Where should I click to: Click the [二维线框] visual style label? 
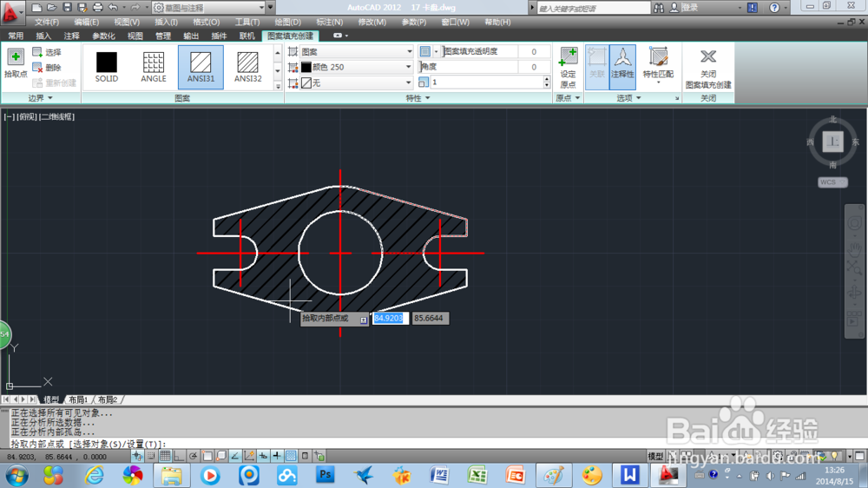click(56, 116)
